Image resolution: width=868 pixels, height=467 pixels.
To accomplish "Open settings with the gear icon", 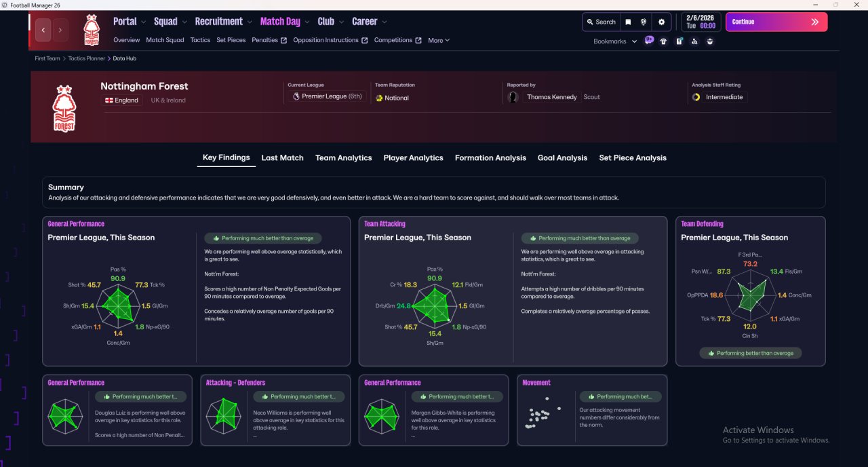I will click(662, 22).
